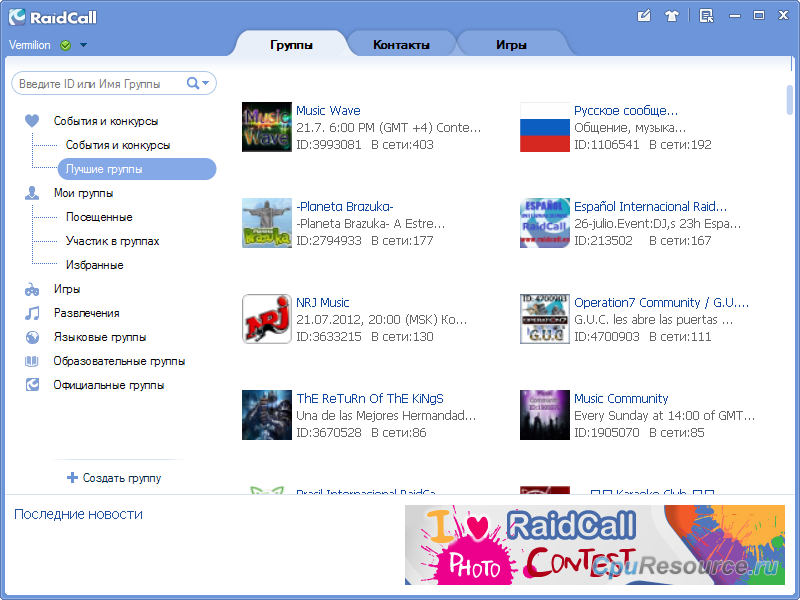Select Официальные группы category

click(x=109, y=385)
